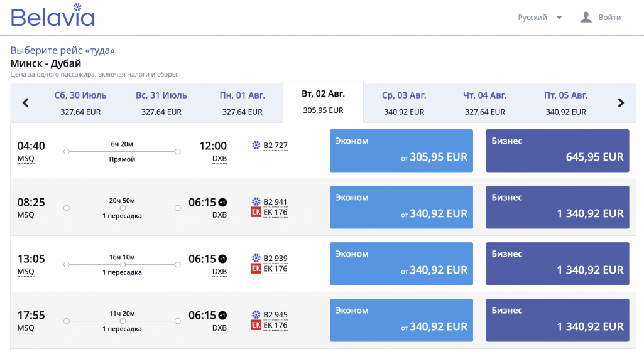The image size is (644, 352).
Task: Choose Бизнес fare for 08:25 flight
Action: [x=557, y=207]
